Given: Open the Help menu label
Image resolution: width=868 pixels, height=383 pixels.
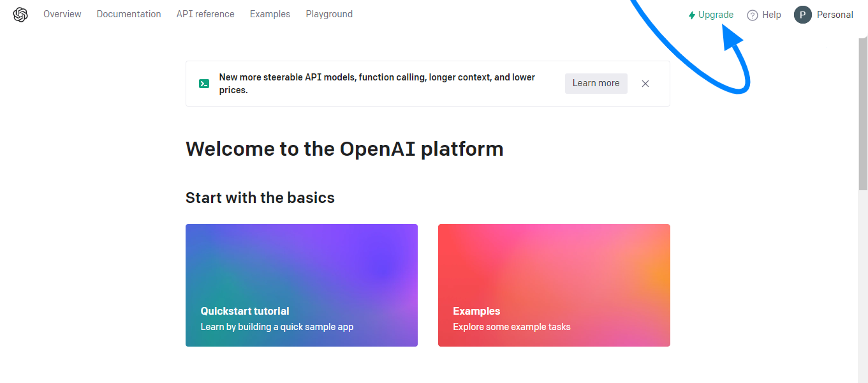Looking at the screenshot, I should tap(772, 15).
